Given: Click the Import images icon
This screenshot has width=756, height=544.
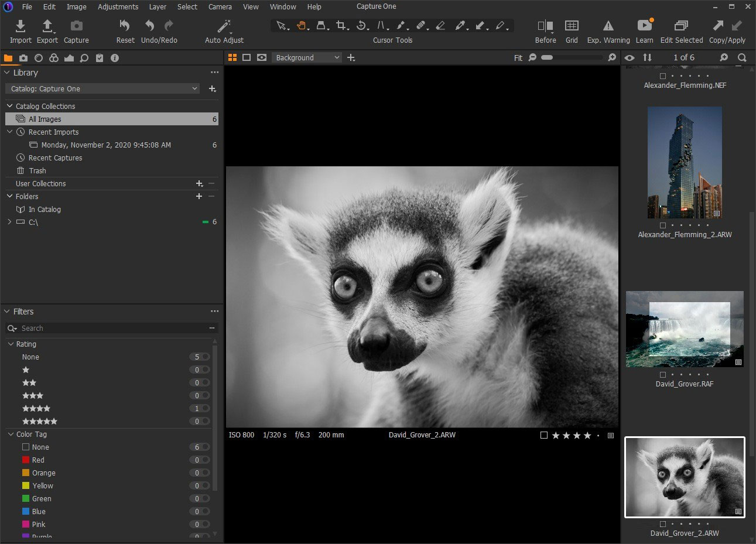Looking at the screenshot, I should [20, 26].
